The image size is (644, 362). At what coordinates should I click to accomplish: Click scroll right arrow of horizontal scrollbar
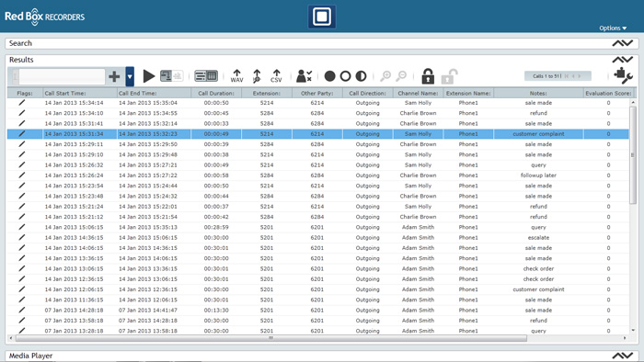coord(625,338)
